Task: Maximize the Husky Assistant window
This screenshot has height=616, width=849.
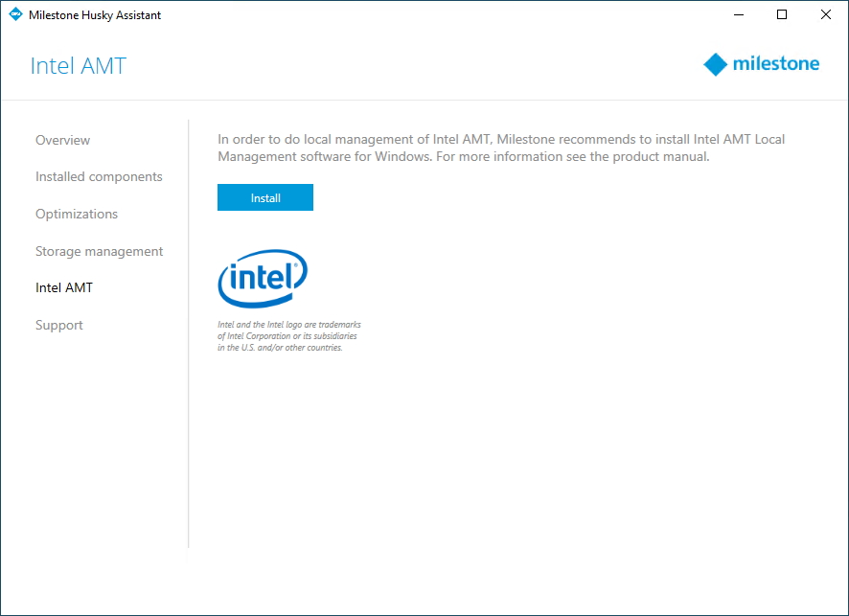Action: (782, 15)
